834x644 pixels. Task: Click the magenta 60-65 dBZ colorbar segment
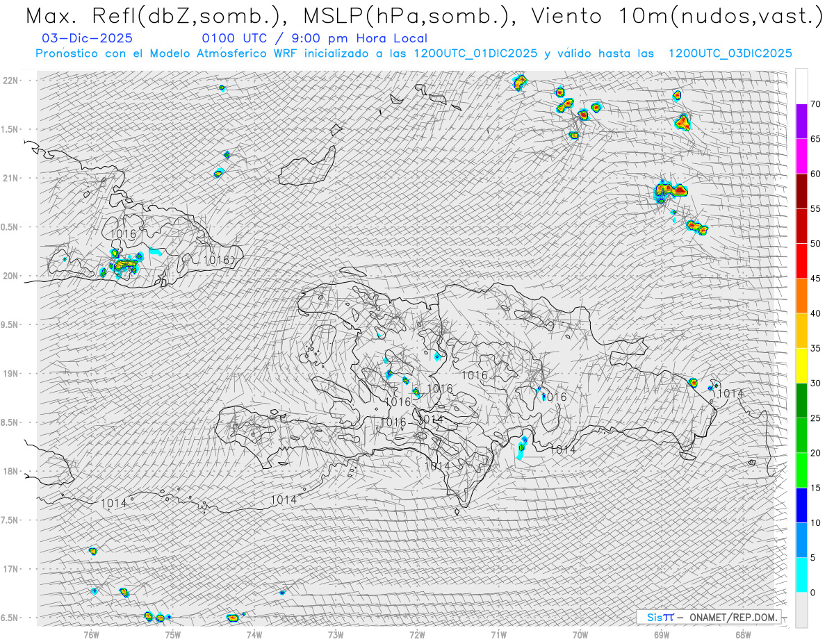pos(801,156)
